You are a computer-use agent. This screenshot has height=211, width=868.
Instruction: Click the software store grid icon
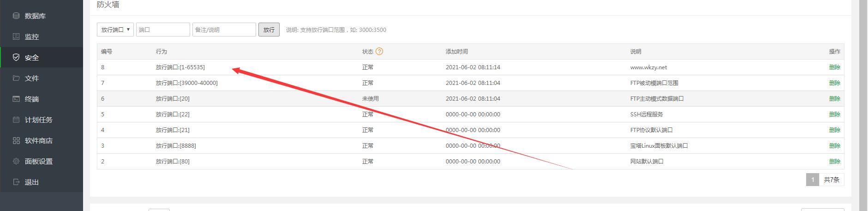[16, 140]
